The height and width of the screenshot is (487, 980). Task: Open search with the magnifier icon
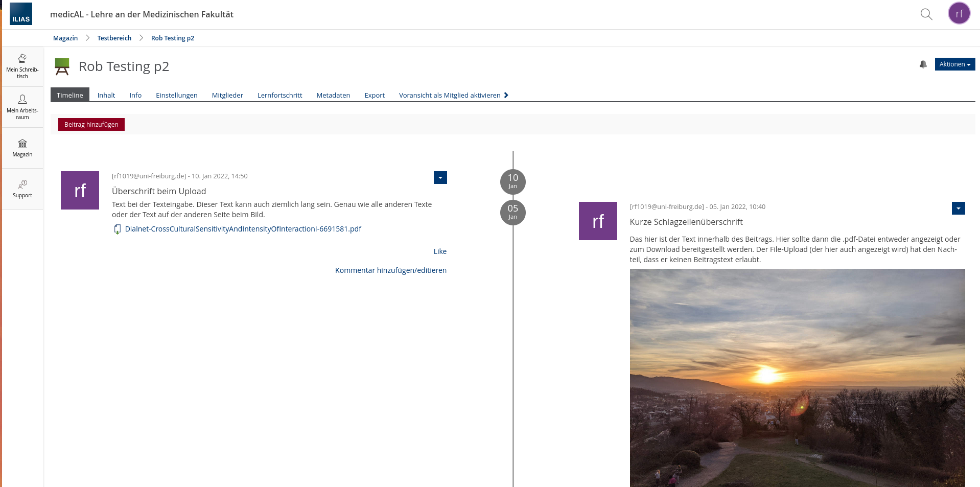926,14
